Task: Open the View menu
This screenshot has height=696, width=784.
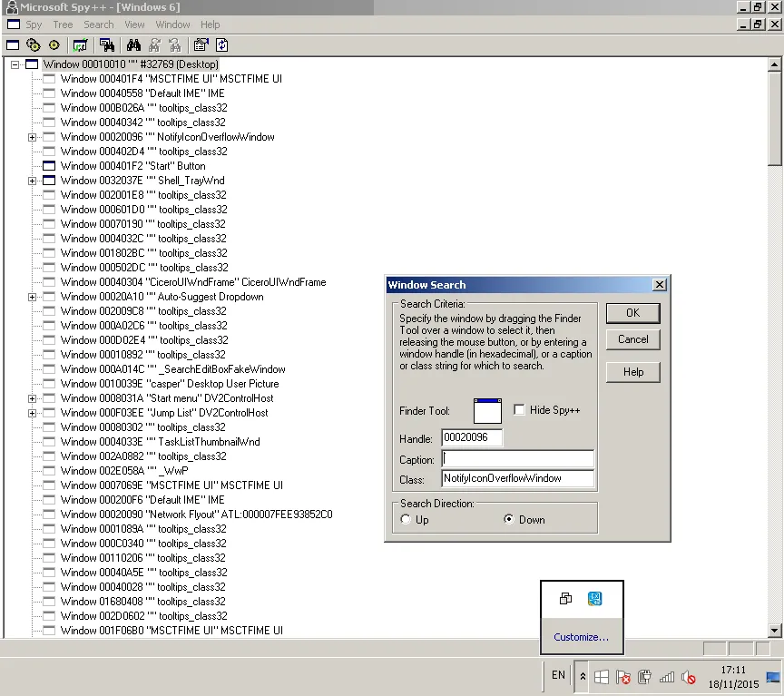Action: [134, 25]
